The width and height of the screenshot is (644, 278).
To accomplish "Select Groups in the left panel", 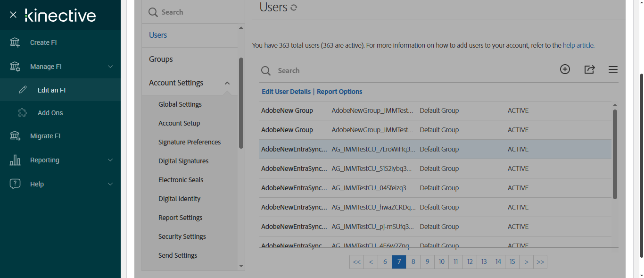I will pos(161,59).
